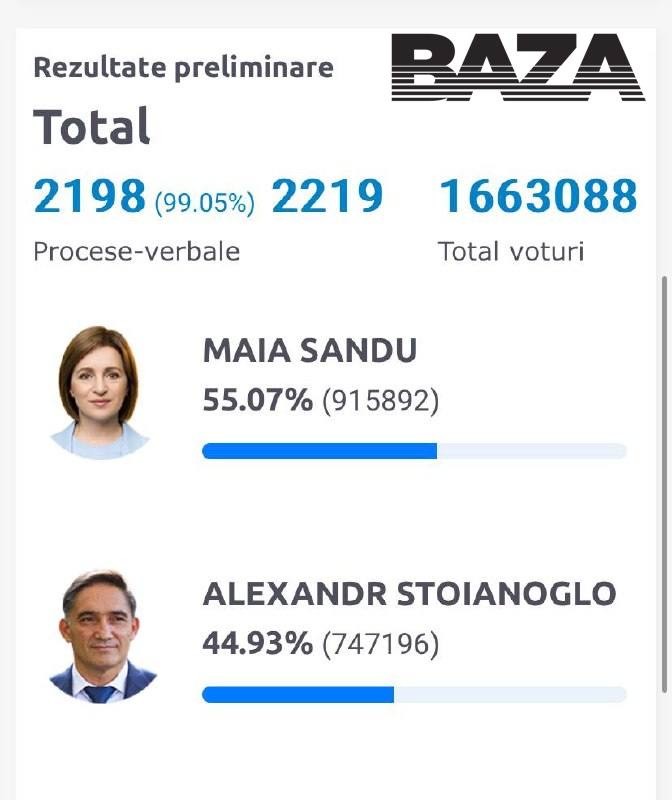Click the Rezultate preliminare heading

tap(184, 68)
